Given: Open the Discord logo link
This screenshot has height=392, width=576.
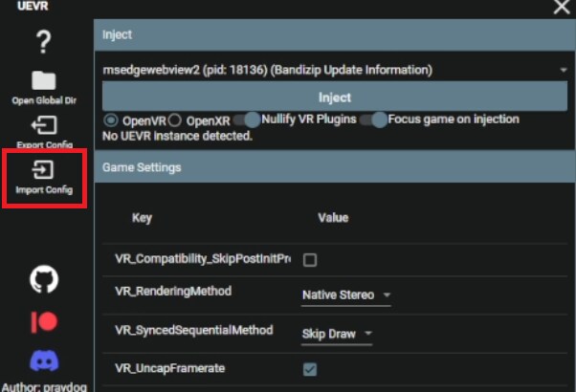Looking at the screenshot, I should [x=44, y=361].
